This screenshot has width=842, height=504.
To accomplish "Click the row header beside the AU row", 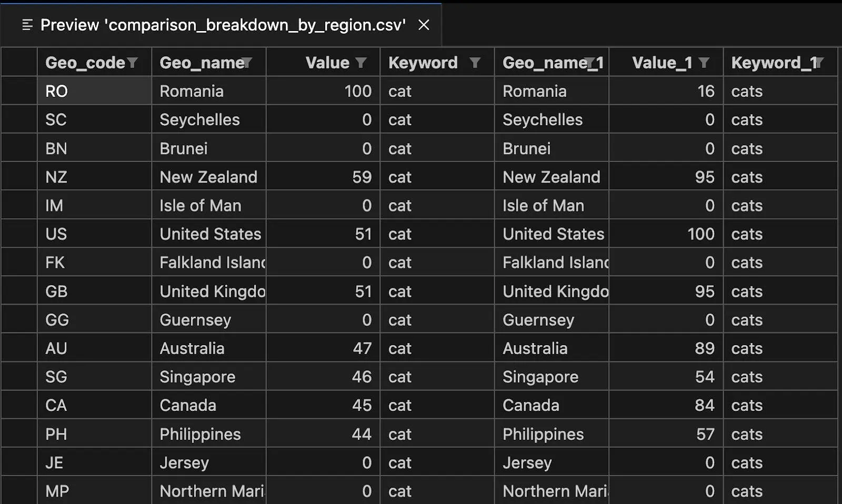I will 19,348.
